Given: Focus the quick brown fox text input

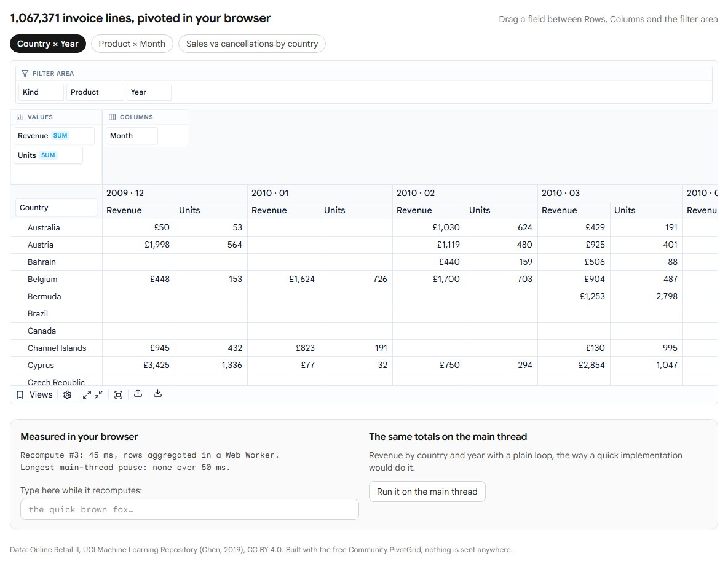Looking at the screenshot, I should (x=189, y=509).
